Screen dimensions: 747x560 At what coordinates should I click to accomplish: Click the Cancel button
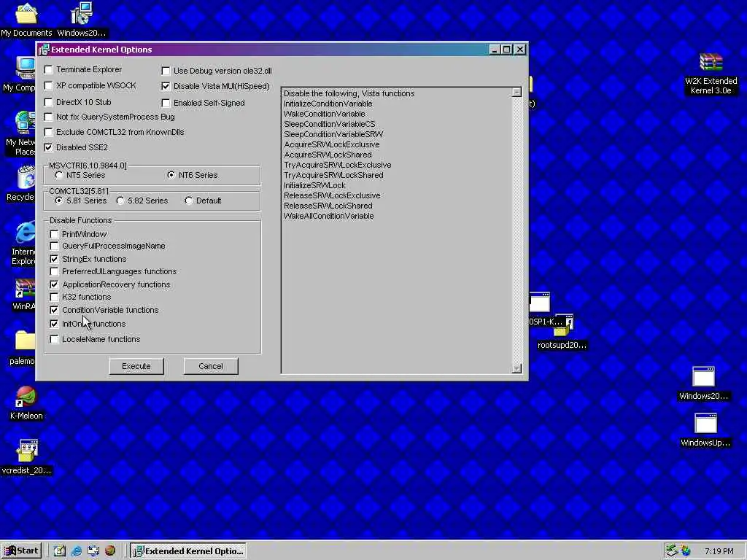tap(211, 366)
